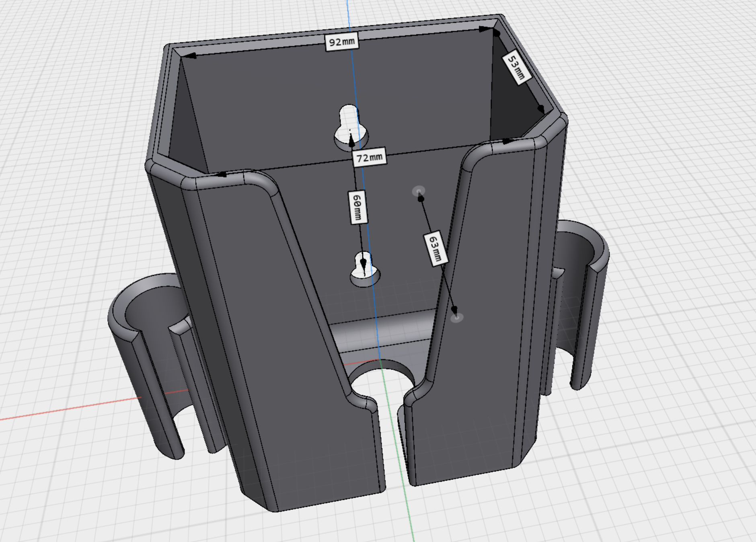Pick the lower keyhole mounting slot
This screenshot has height=542, width=756.
tap(365, 269)
